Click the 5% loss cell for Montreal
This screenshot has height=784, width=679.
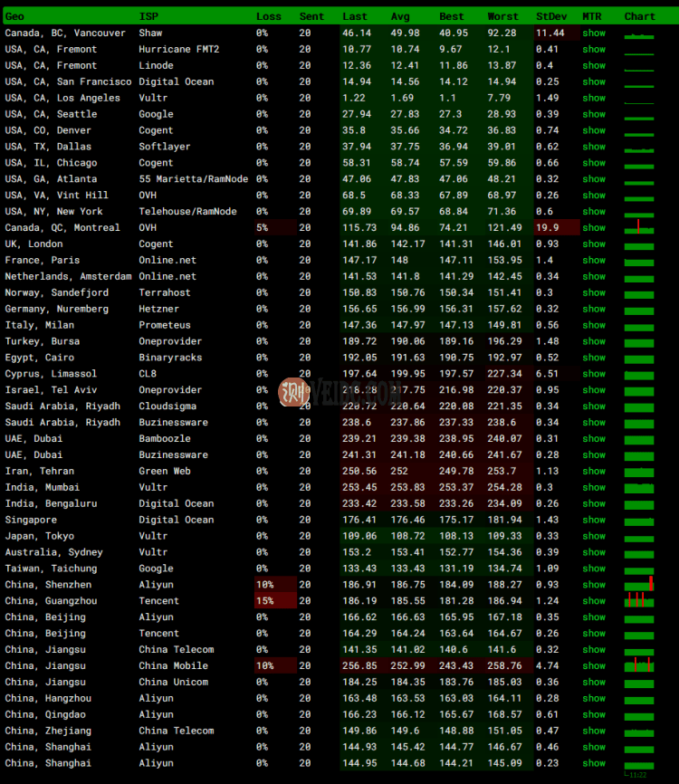(275, 228)
